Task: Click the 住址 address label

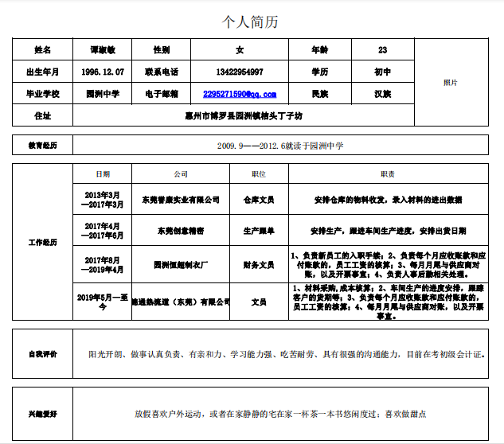Action: 43,116
